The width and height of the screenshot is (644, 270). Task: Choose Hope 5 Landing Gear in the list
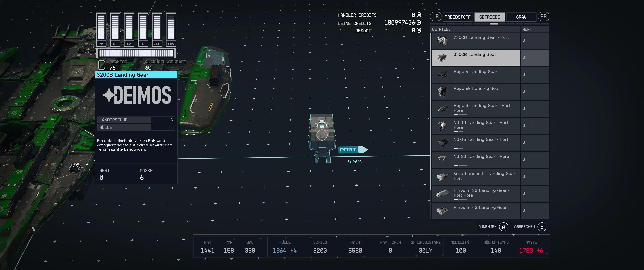click(490, 75)
